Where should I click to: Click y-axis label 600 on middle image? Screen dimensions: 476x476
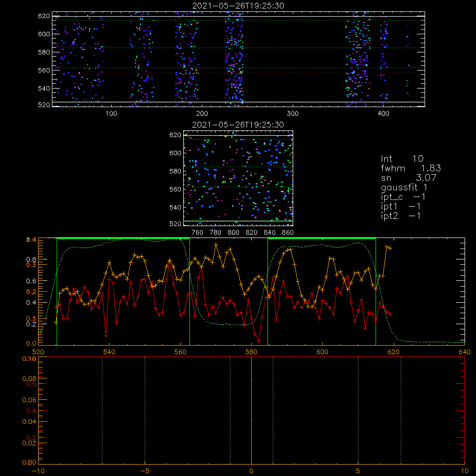(x=175, y=153)
